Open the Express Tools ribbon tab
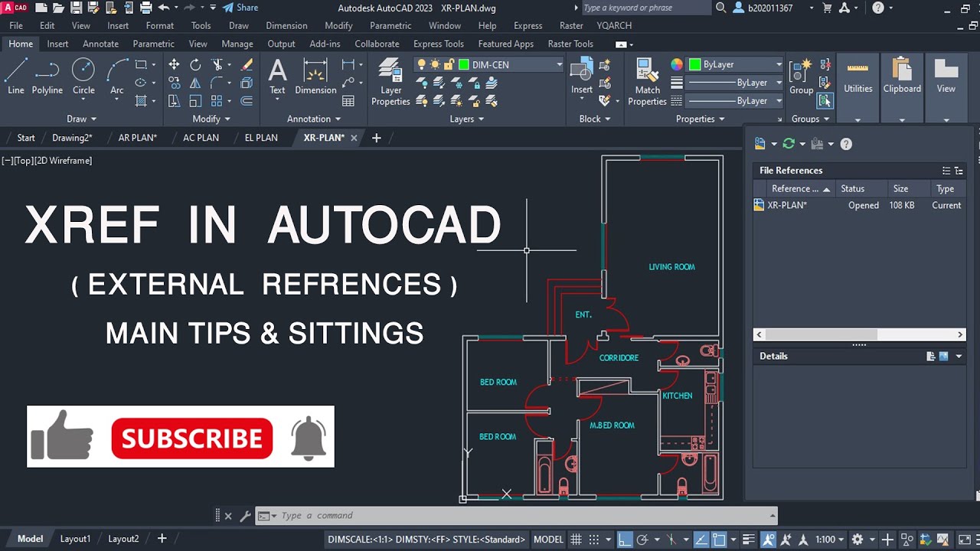The height and width of the screenshot is (551, 980). 438,44
